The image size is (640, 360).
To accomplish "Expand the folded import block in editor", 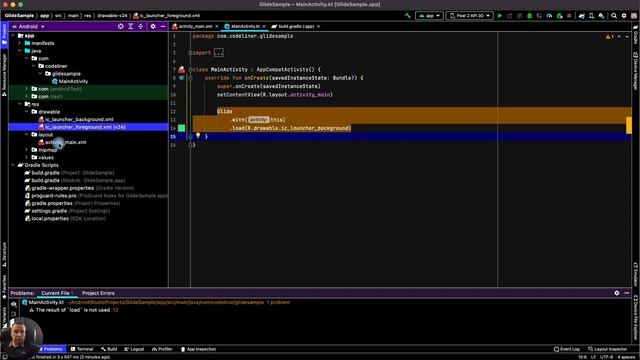I will point(218,53).
